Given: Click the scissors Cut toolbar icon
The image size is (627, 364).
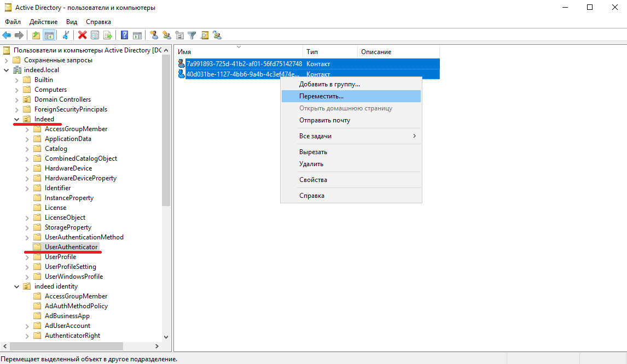Looking at the screenshot, I should 66,36.
